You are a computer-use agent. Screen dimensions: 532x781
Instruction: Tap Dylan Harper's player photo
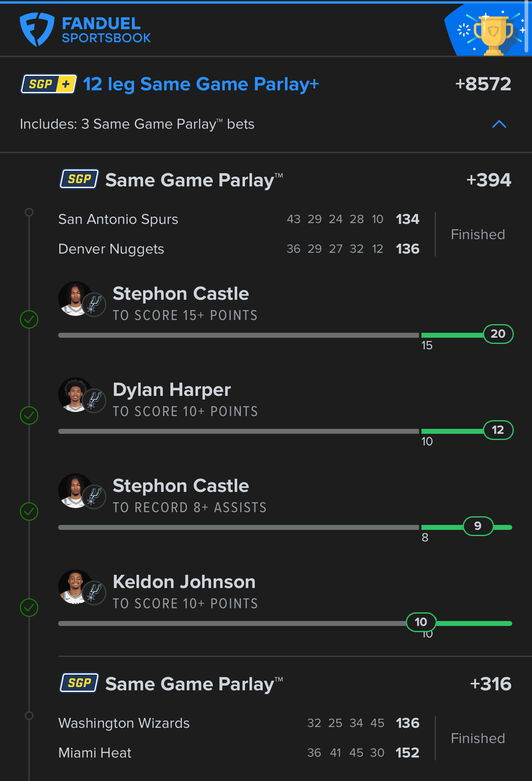75,395
